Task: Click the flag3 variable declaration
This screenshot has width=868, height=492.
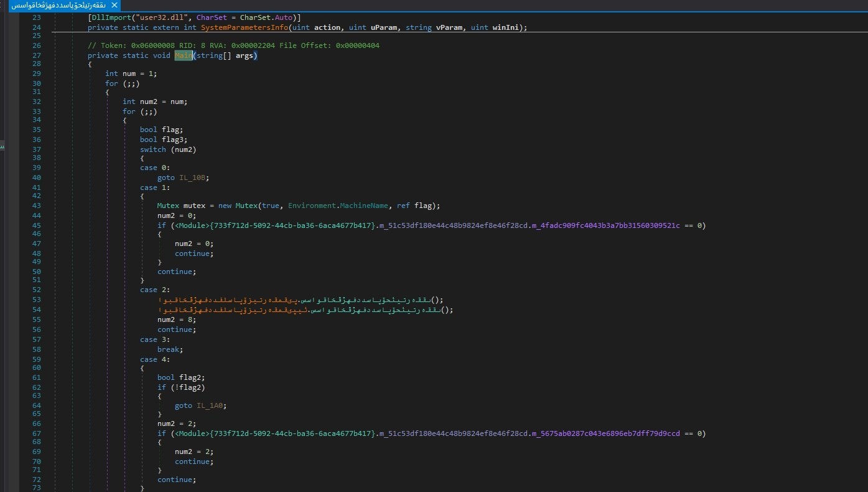Action: pyautogui.click(x=172, y=140)
